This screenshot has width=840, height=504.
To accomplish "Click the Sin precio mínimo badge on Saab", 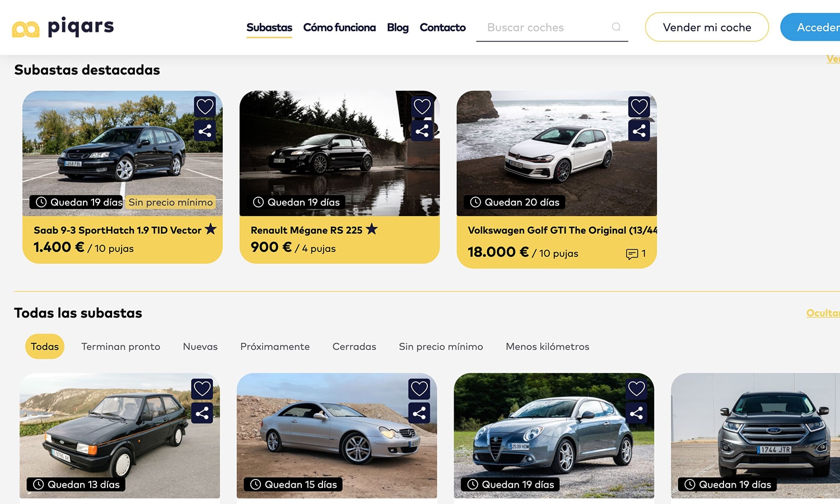I will [171, 202].
